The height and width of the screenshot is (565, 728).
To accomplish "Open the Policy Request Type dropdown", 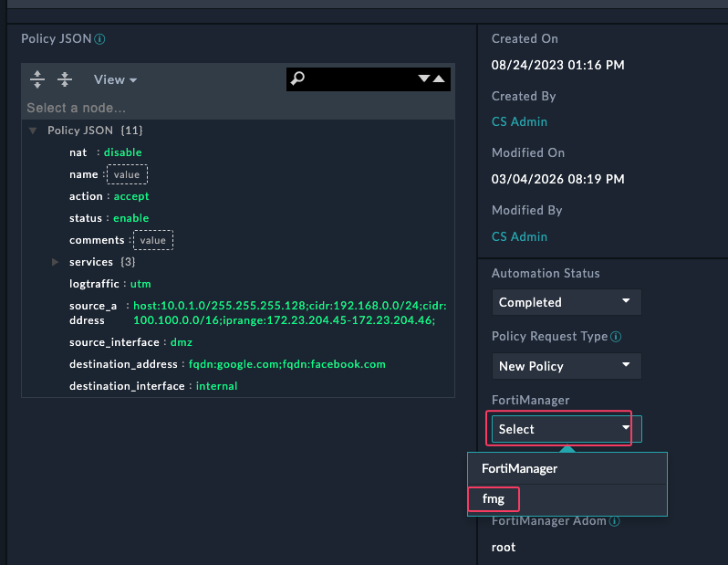I will [x=566, y=366].
